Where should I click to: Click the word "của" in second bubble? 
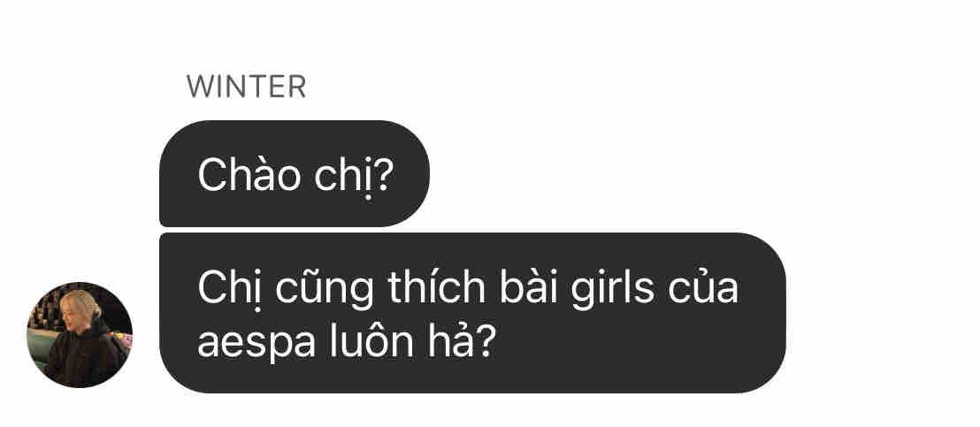[x=703, y=286]
